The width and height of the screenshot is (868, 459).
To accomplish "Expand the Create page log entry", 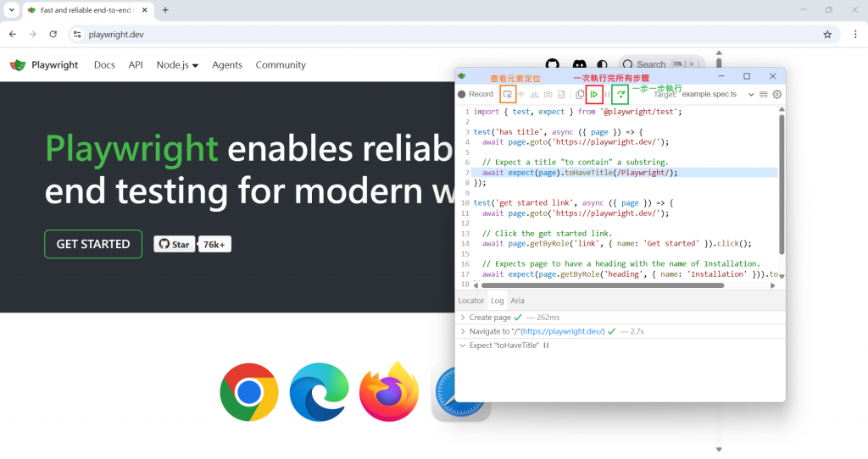I will point(463,318).
